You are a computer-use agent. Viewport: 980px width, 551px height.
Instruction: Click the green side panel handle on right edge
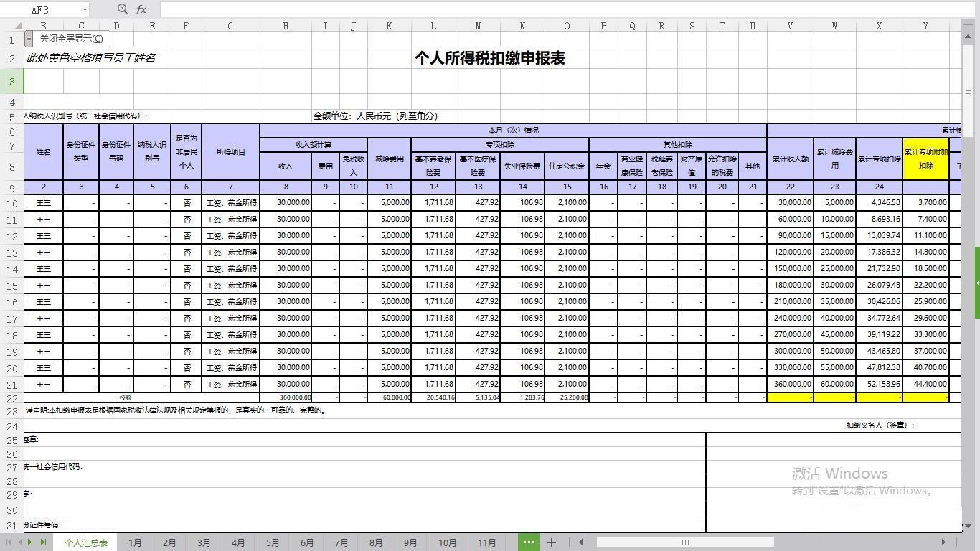(x=977, y=283)
